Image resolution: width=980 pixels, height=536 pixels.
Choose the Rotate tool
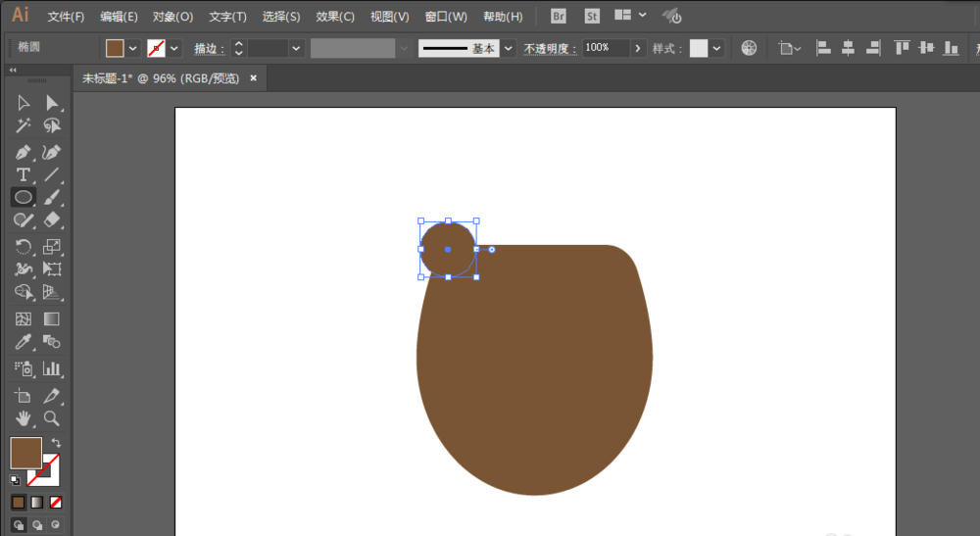point(24,247)
